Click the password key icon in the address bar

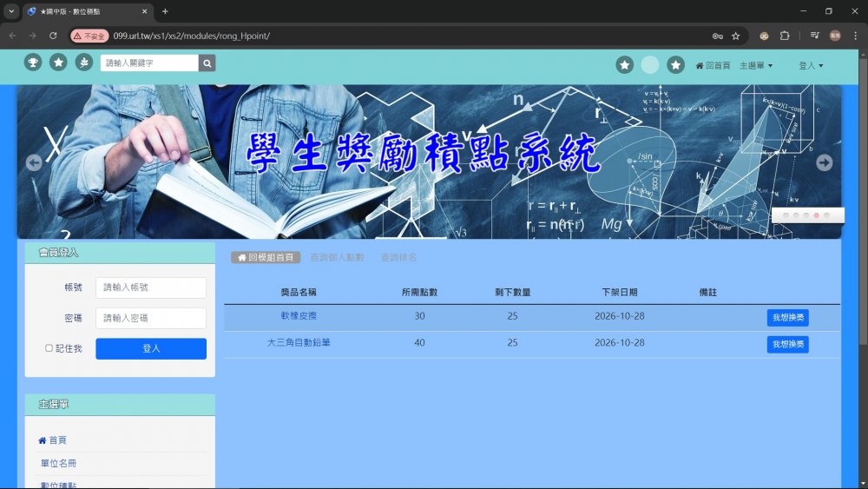pyautogui.click(x=718, y=36)
